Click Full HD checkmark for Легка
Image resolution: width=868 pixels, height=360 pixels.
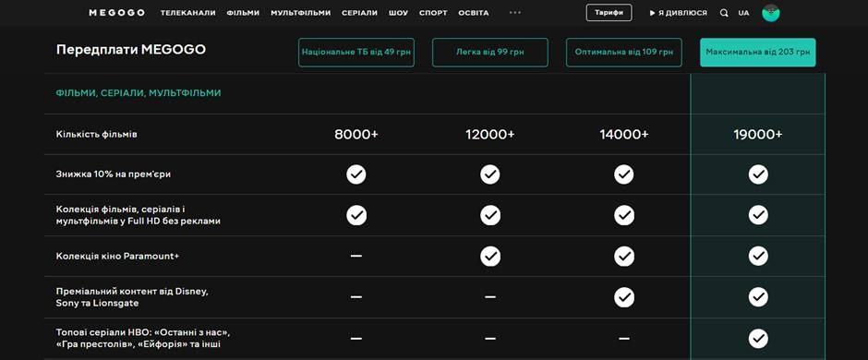click(x=490, y=215)
